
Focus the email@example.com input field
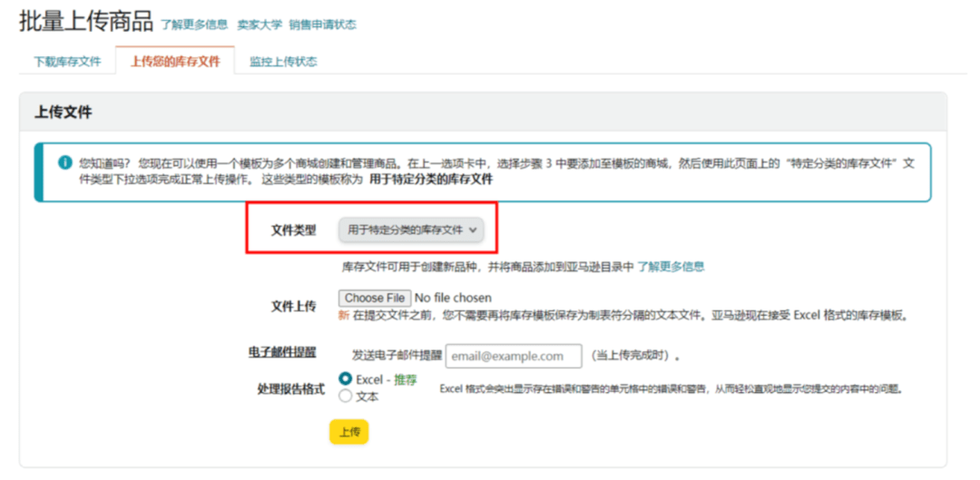[x=514, y=356]
